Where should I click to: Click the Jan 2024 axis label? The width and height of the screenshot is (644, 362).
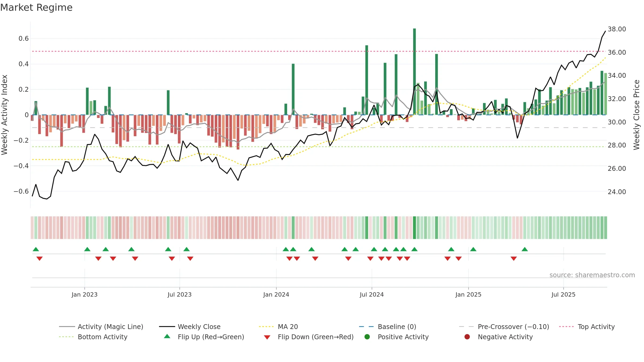click(x=276, y=294)
